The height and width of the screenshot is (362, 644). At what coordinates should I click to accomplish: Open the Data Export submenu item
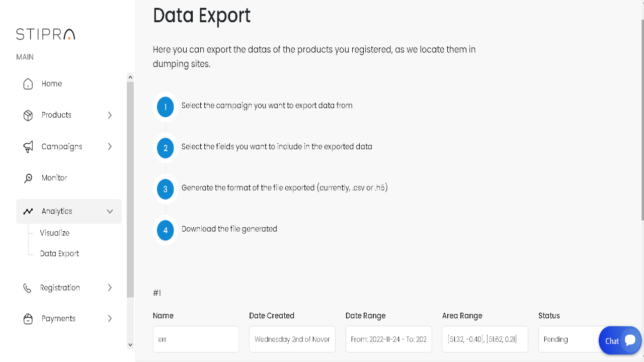pos(59,253)
